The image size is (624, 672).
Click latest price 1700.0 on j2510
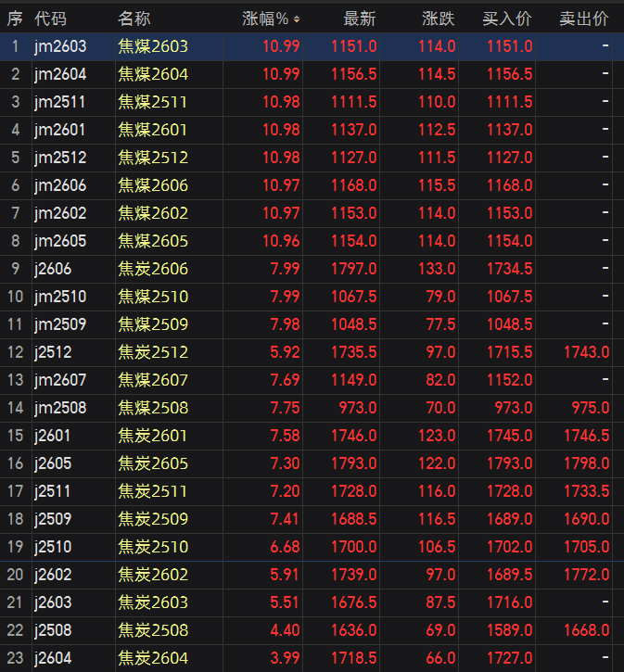pyautogui.click(x=355, y=547)
